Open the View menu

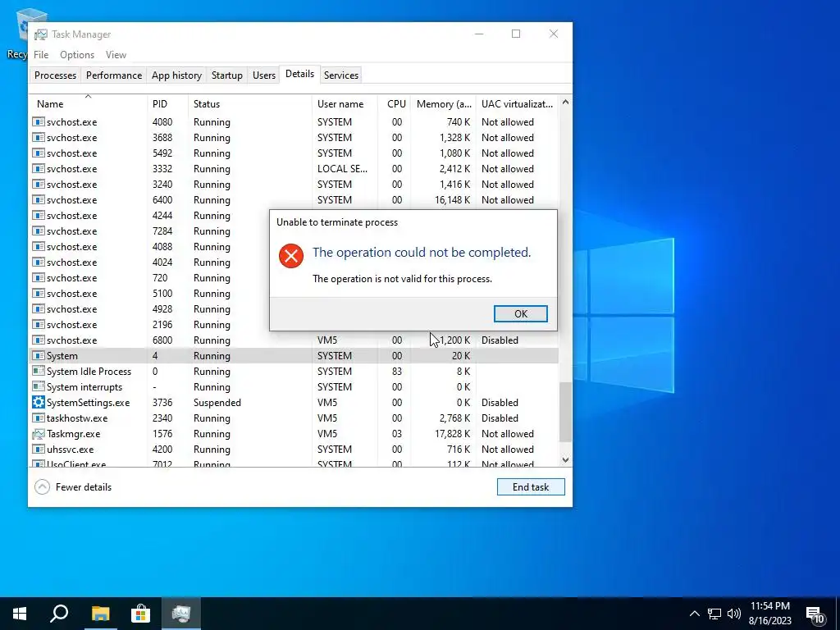tap(116, 55)
